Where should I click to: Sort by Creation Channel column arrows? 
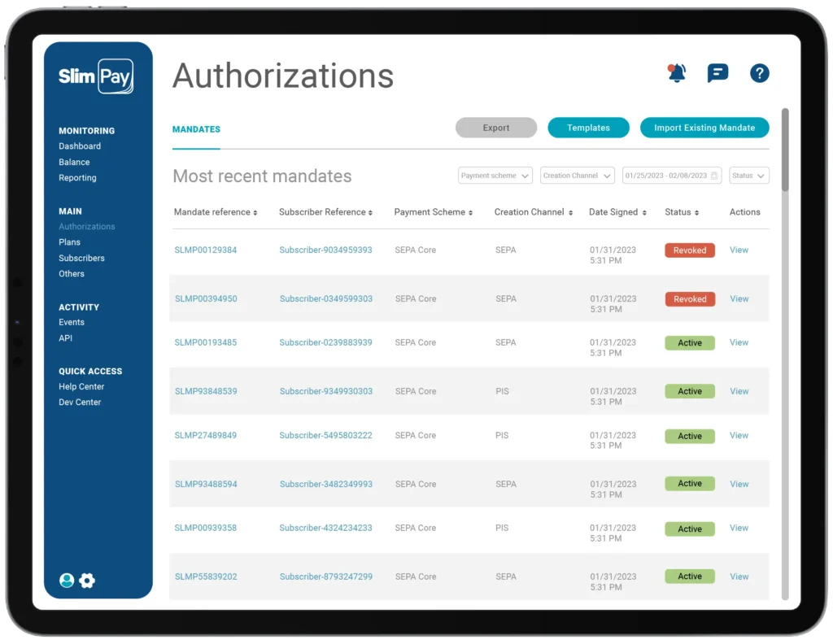[x=570, y=213]
